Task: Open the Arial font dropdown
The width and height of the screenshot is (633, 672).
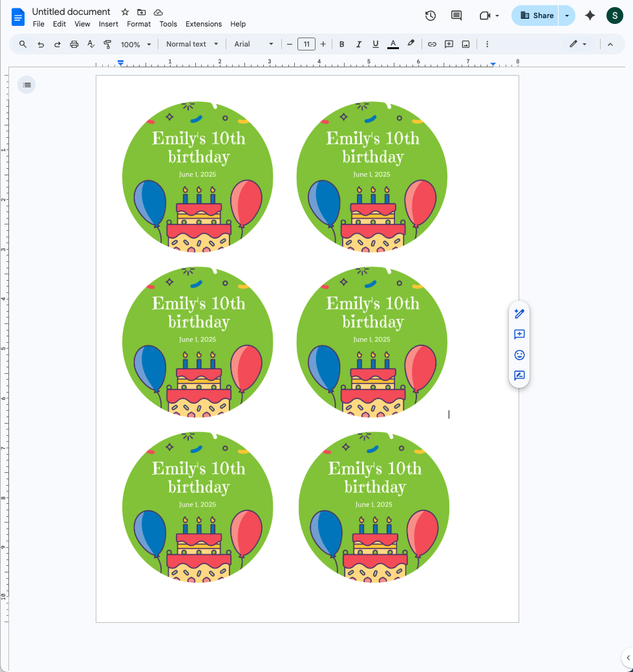Action: coord(253,44)
